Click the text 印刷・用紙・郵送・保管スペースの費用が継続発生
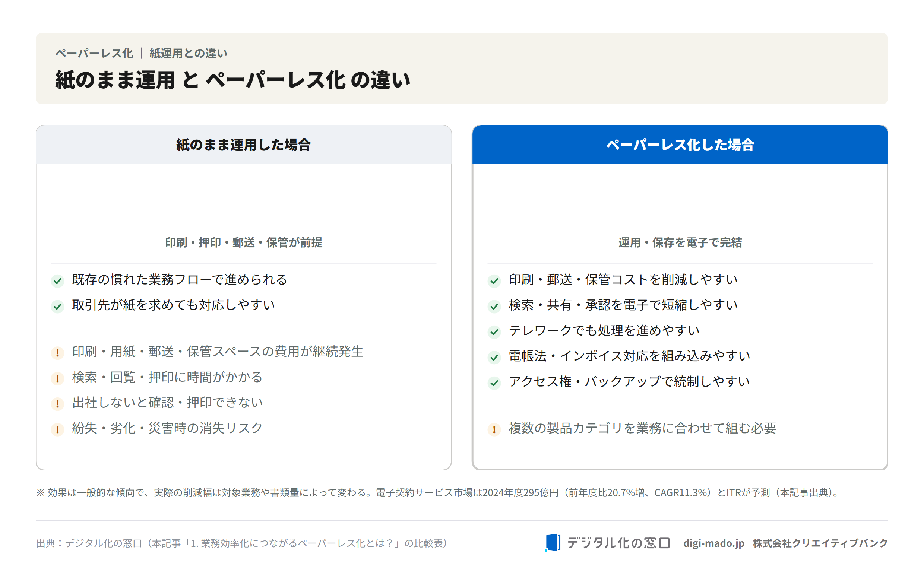 tap(218, 352)
